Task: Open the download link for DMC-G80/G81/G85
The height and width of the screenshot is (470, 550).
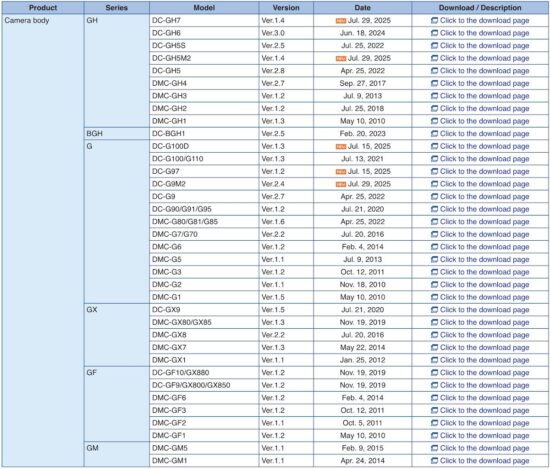Action: tap(484, 222)
